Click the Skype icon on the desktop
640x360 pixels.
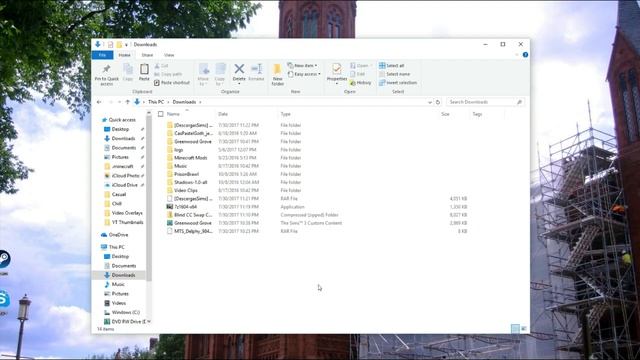[x=4, y=298]
